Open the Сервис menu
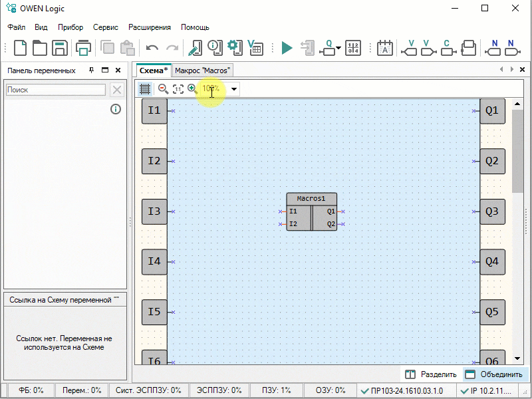 [x=106, y=27]
